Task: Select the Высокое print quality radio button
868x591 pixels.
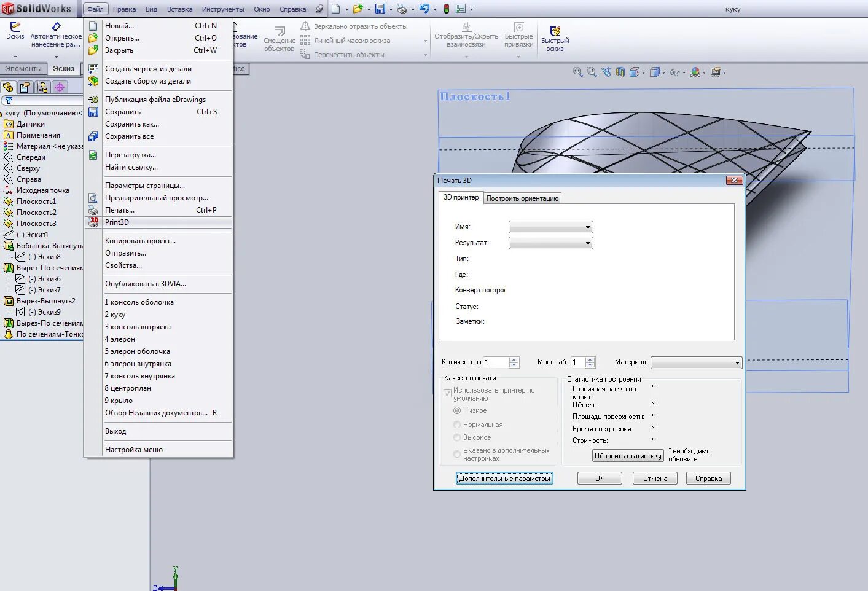Action: click(457, 437)
